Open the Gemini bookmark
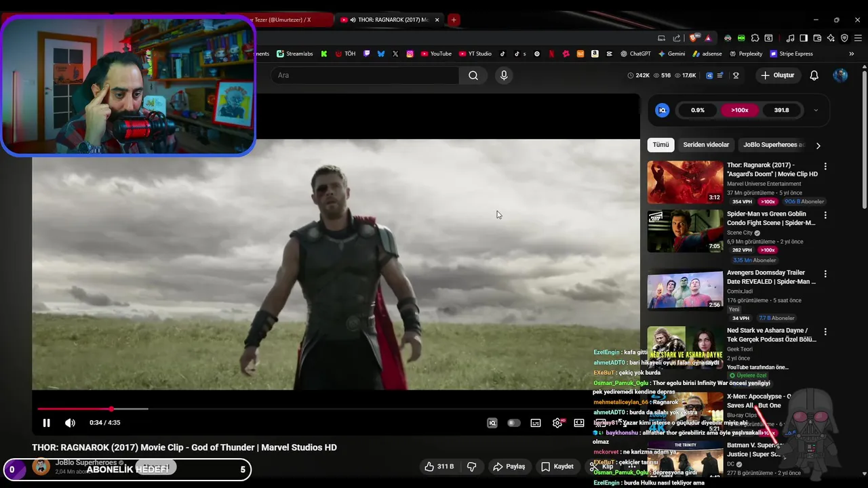Screen dimensions: 868x488 671,54
